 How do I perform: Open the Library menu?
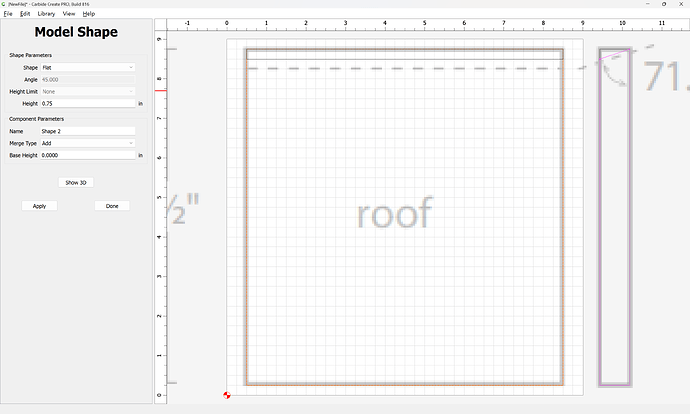click(46, 14)
